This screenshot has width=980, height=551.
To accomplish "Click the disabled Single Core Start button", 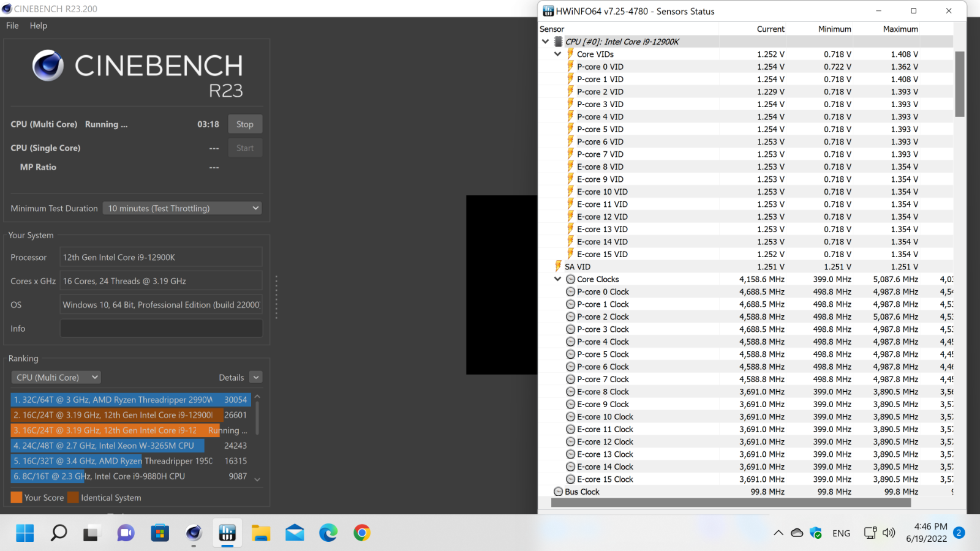I will (245, 148).
